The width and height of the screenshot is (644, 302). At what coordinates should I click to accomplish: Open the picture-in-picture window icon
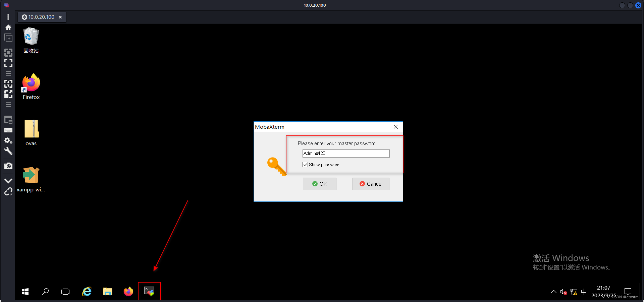8,120
